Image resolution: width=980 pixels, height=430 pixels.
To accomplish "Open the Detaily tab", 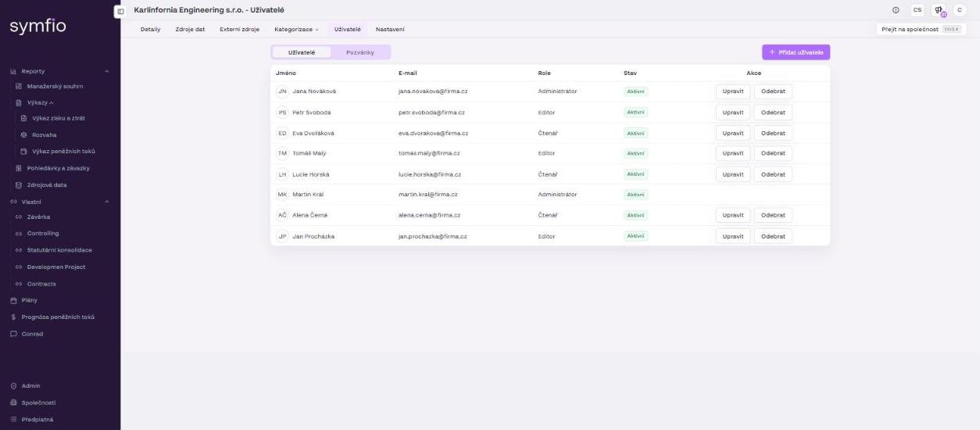I will pos(150,29).
